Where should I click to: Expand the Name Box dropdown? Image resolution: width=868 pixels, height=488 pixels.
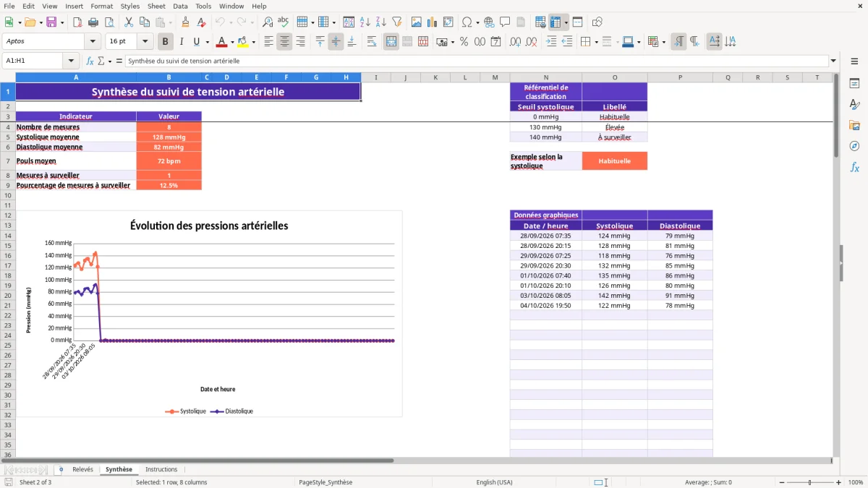(71, 61)
